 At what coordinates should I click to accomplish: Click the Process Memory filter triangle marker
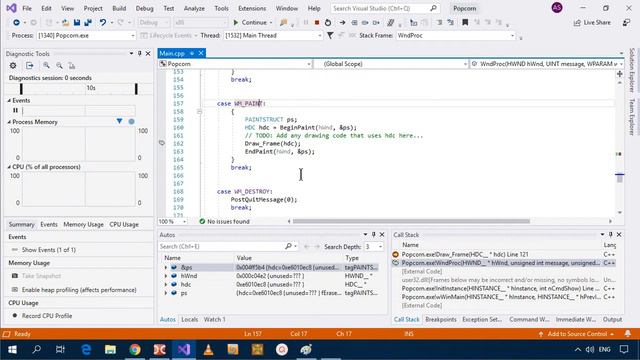119,121
